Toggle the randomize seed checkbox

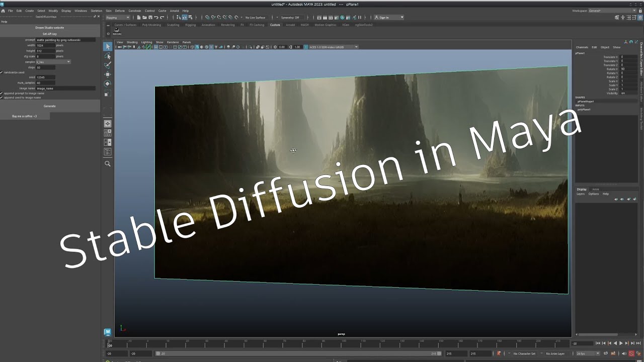pos(2,72)
